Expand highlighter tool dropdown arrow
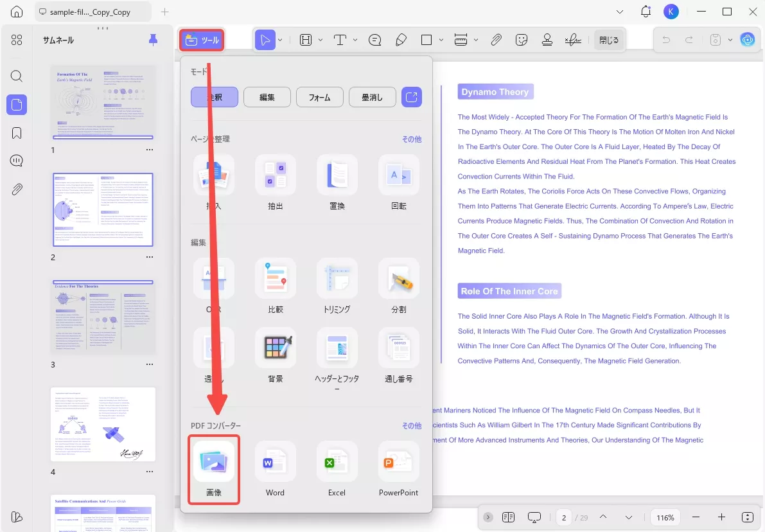This screenshot has height=532, width=765. [x=321, y=40]
